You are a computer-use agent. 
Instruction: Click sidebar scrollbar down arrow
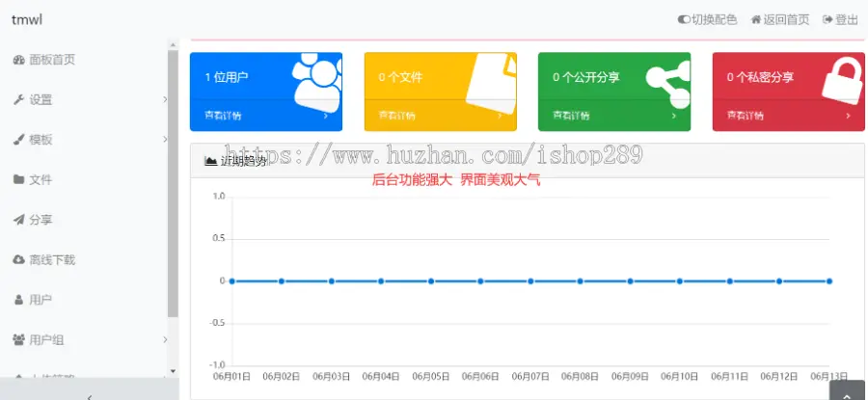coord(174,371)
